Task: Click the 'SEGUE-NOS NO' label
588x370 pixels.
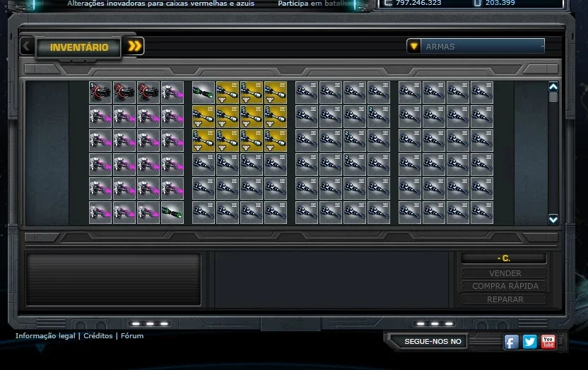Action: point(433,342)
